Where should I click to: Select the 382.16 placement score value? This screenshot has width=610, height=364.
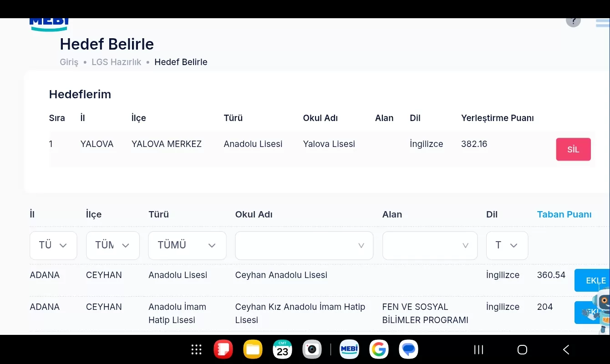[x=474, y=144]
